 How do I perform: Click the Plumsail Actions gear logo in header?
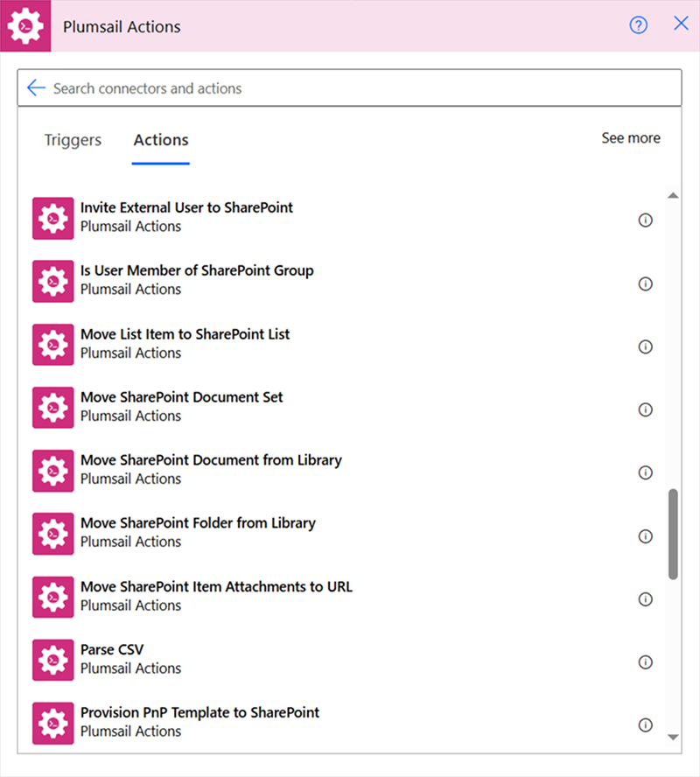click(25, 25)
